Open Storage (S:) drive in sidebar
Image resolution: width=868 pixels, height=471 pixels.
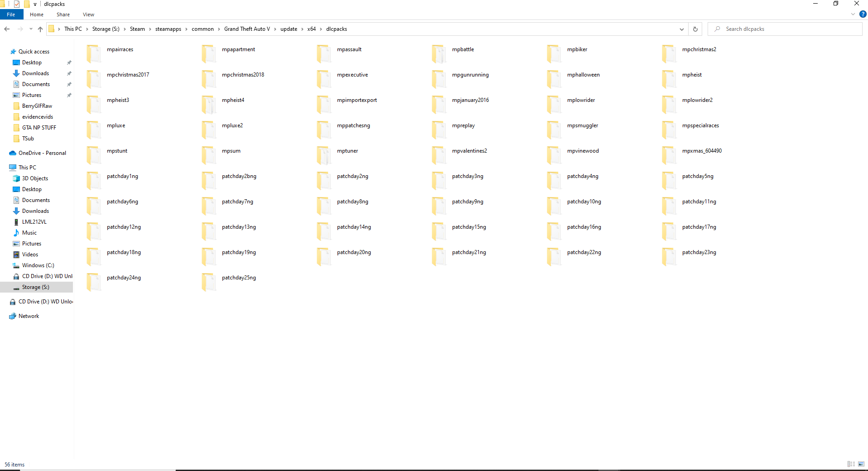tap(36, 287)
